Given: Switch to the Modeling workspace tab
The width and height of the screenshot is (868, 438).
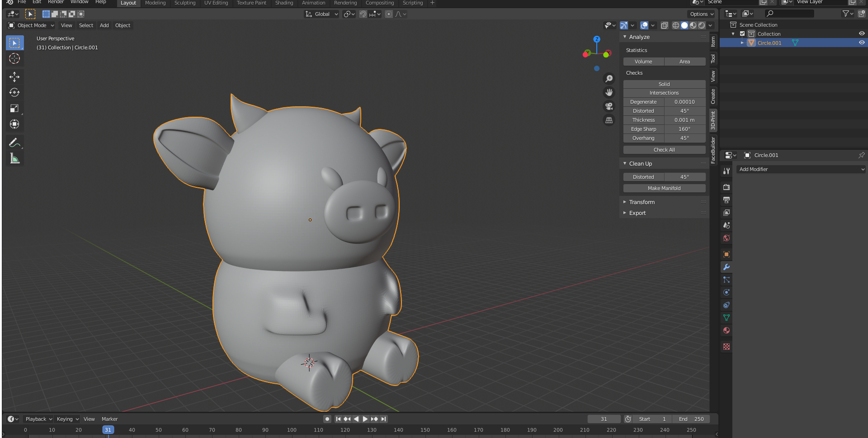Looking at the screenshot, I should tap(155, 3).
